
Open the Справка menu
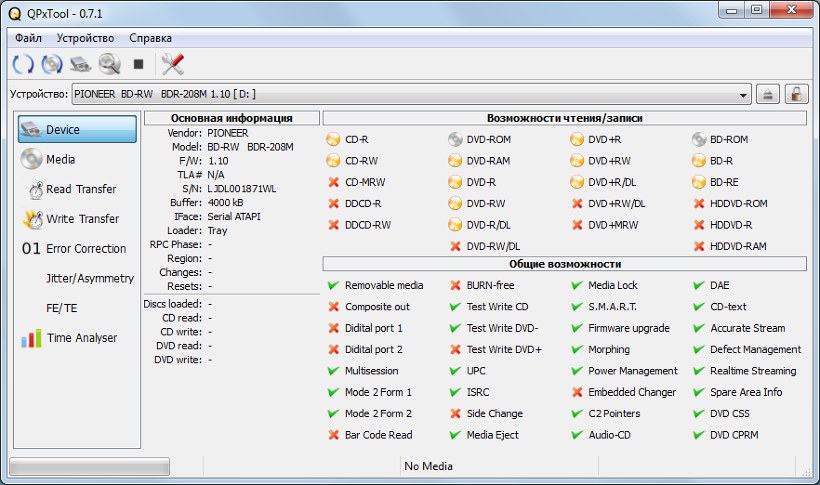pyautogui.click(x=151, y=37)
